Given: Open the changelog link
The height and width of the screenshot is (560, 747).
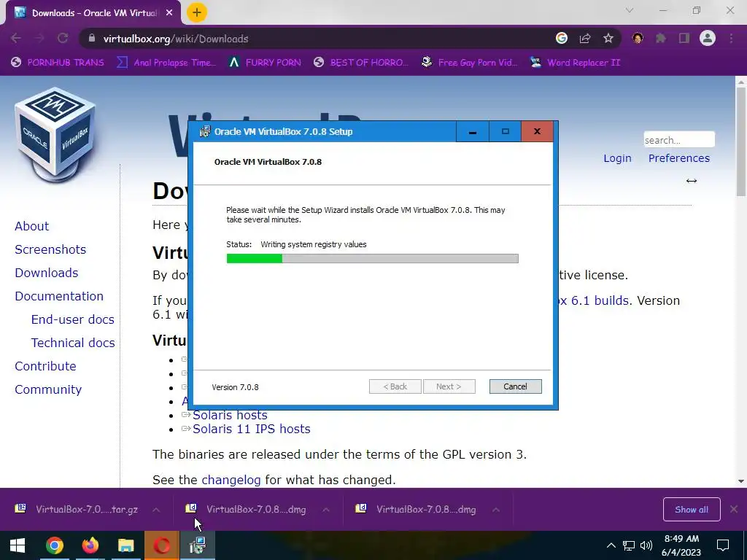Looking at the screenshot, I should coord(231,480).
